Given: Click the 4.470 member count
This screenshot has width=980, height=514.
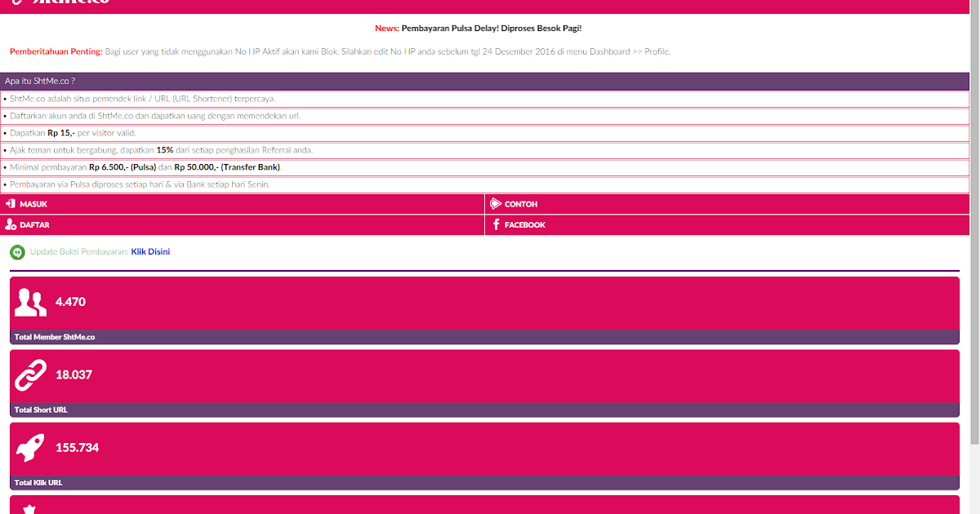Looking at the screenshot, I should point(70,302).
